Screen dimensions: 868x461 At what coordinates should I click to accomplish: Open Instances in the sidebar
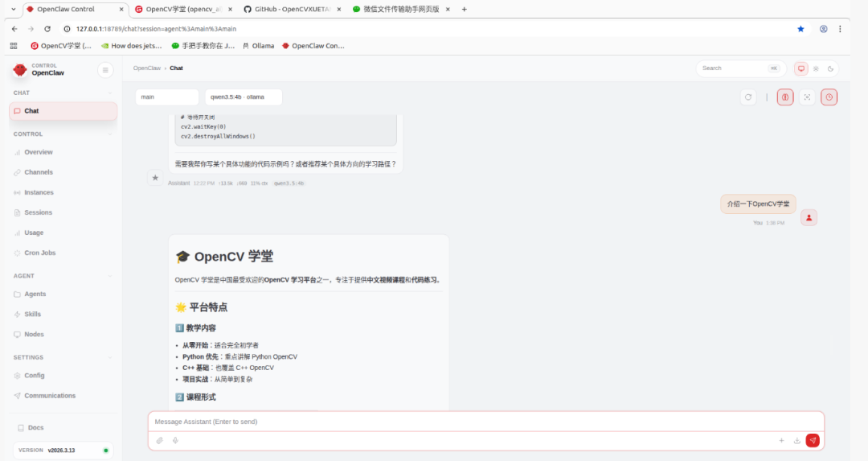39,192
